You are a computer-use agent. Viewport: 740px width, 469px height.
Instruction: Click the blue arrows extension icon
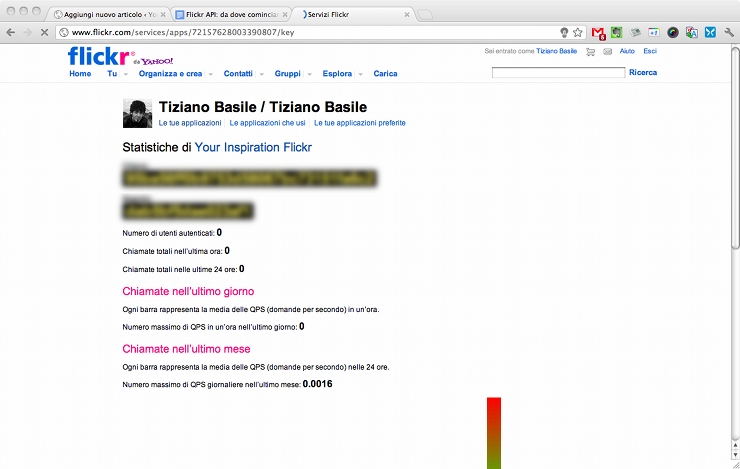[710, 32]
